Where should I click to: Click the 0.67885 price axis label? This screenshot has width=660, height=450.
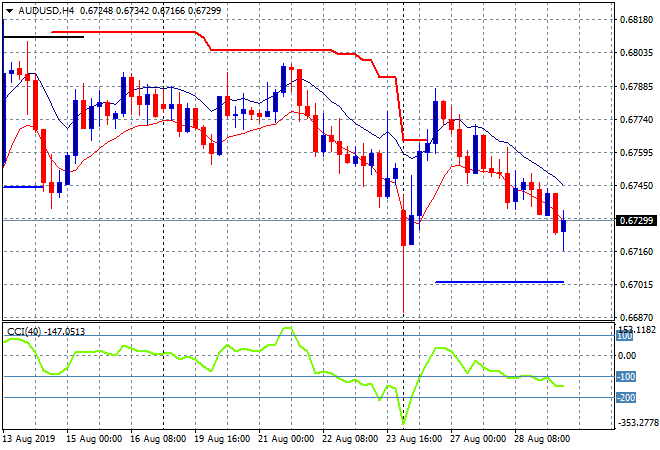636,87
